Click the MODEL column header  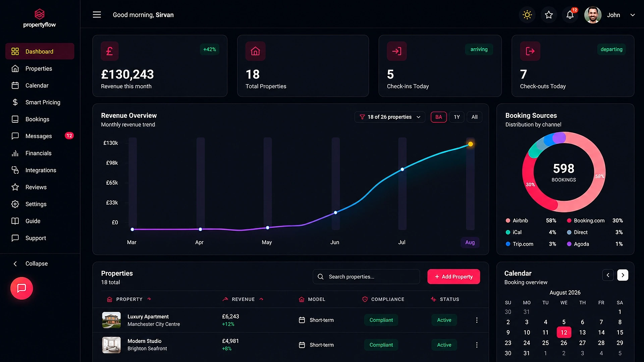point(312,299)
